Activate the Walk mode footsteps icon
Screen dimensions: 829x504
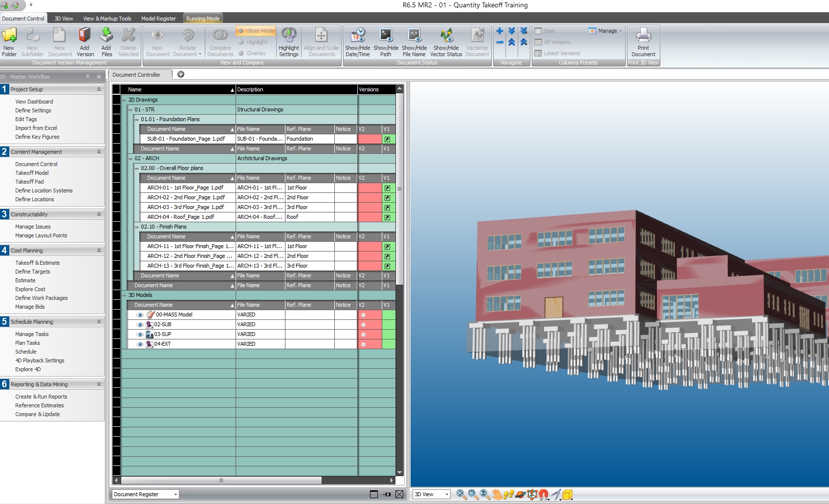click(509, 494)
